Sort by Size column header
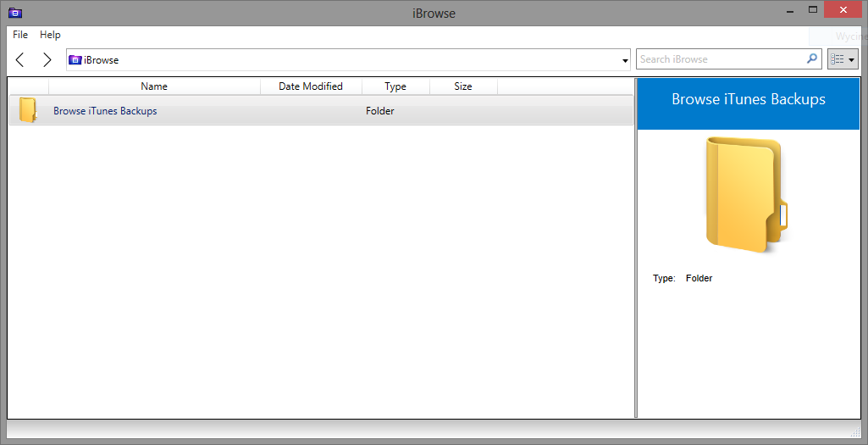This screenshot has width=868, height=445. (463, 86)
